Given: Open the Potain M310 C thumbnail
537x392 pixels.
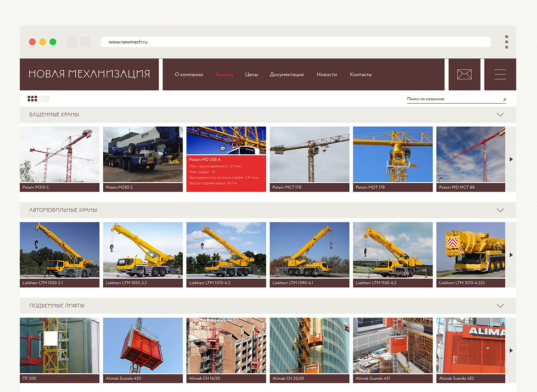Looking at the screenshot, I should (60, 159).
